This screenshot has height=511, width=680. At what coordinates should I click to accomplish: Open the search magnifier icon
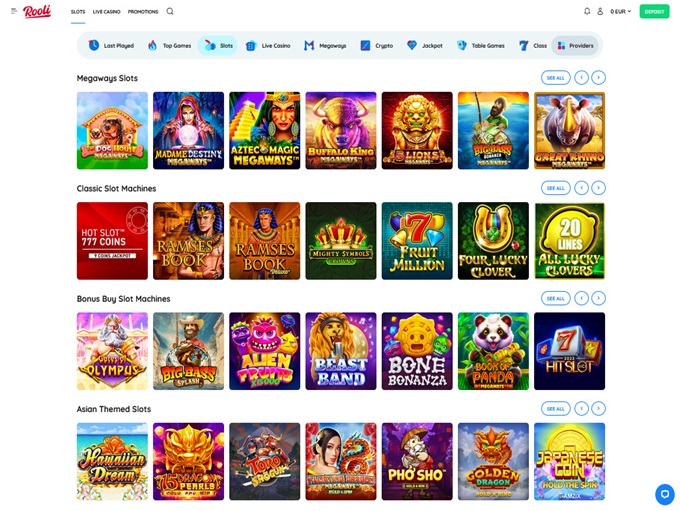click(x=170, y=11)
